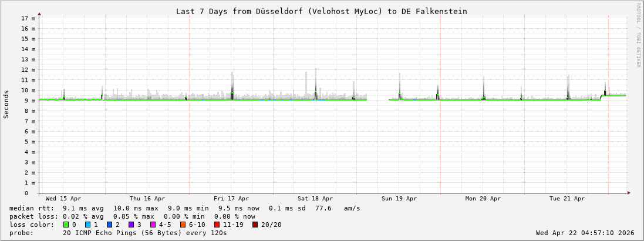Click the Fri 17 Apr date label
This screenshot has height=241, width=644.
[x=231, y=199]
